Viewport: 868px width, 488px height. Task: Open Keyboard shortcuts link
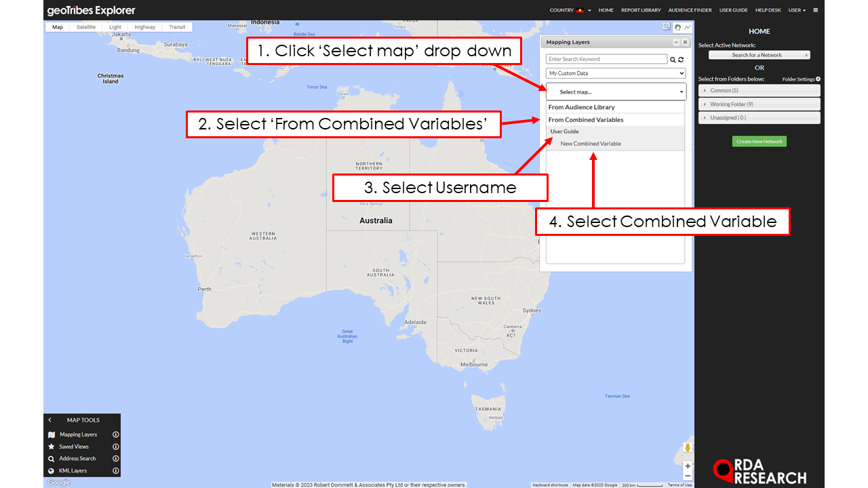[550, 485]
